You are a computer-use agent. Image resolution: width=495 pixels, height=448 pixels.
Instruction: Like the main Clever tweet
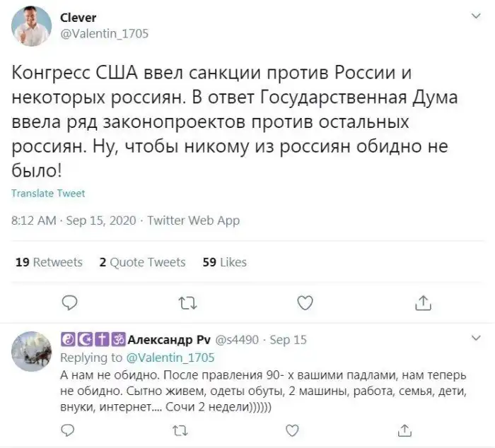point(305,303)
